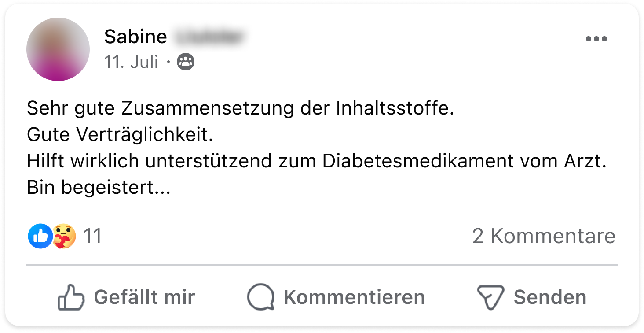Open the 2 Kommentare link

544,236
